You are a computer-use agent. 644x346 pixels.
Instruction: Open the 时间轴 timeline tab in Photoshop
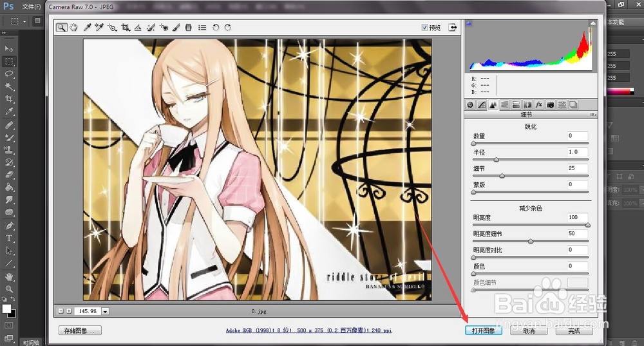[31, 343]
